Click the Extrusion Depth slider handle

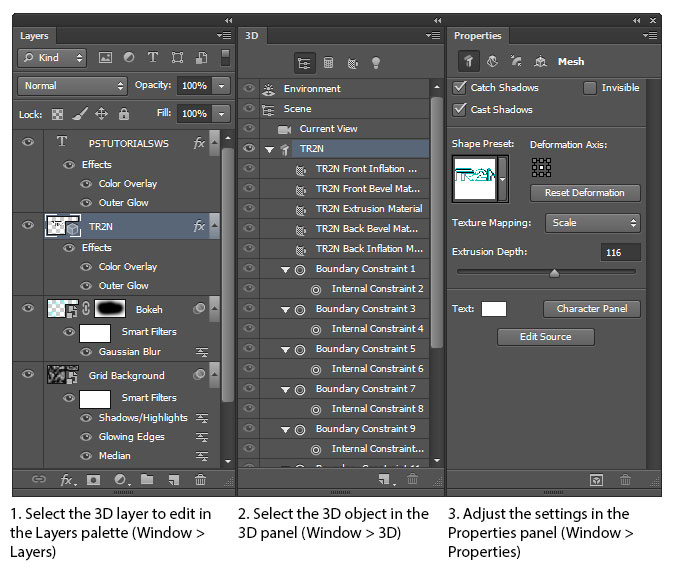[x=554, y=272]
